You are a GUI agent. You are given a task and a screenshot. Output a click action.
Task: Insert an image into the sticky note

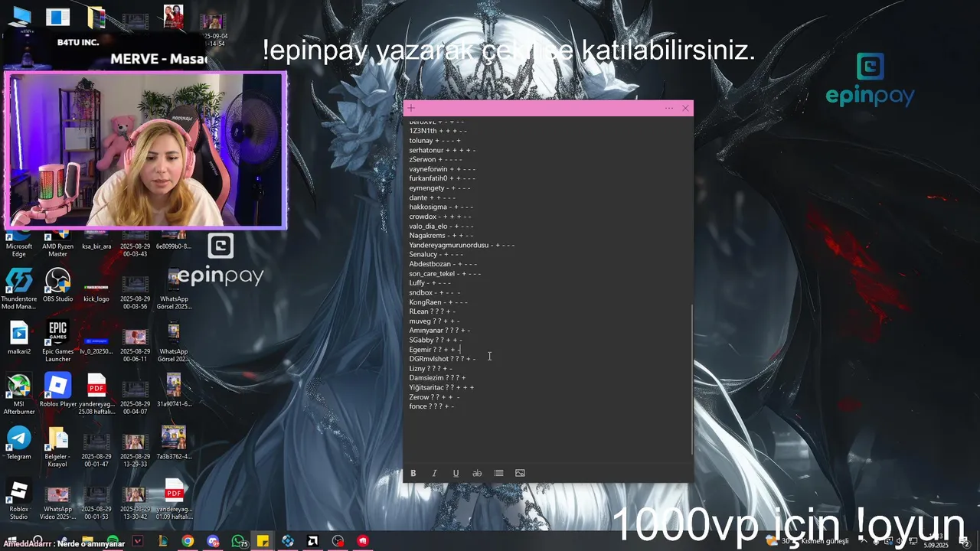[520, 473]
